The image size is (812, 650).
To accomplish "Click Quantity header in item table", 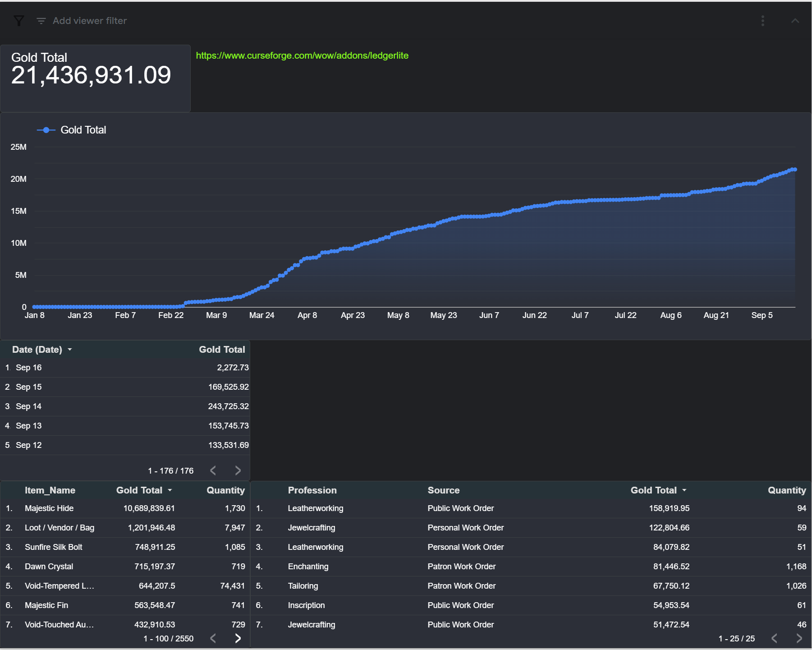I will pyautogui.click(x=225, y=490).
